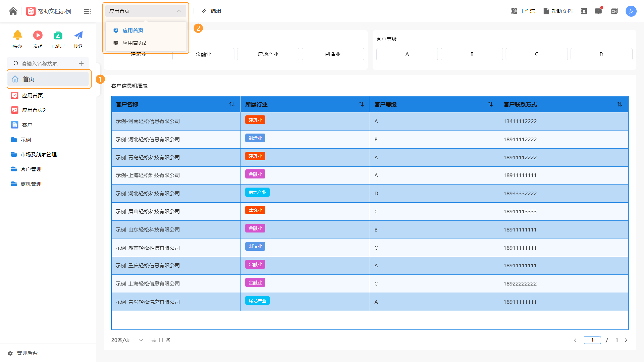
Task: Select 应用首页2 in the dropdown list
Action: pyautogui.click(x=146, y=43)
